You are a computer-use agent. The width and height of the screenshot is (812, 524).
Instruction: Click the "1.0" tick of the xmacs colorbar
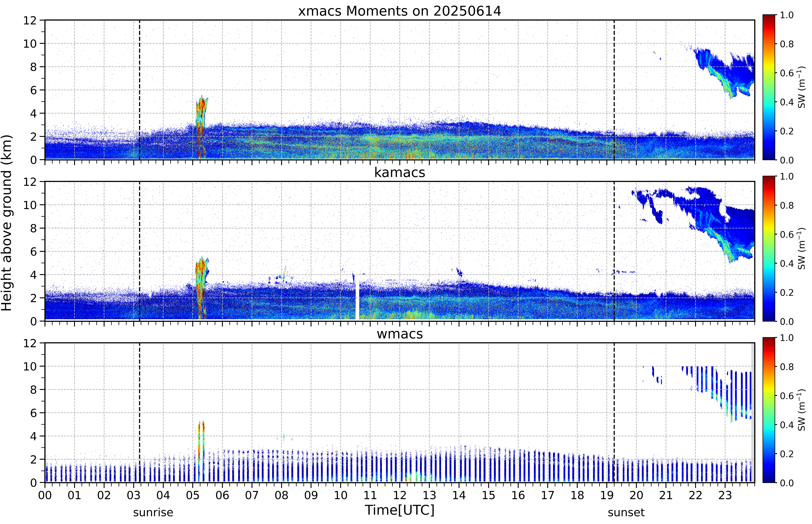click(787, 15)
